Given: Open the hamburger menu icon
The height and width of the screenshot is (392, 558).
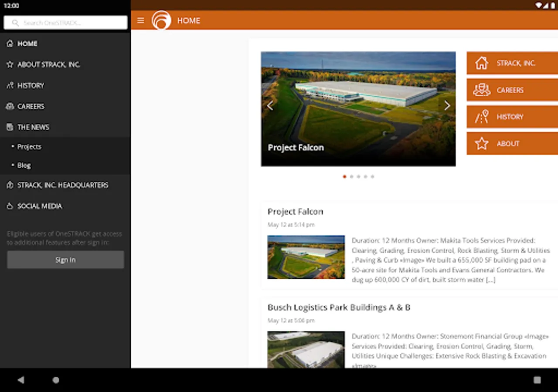Looking at the screenshot, I should 140,20.
